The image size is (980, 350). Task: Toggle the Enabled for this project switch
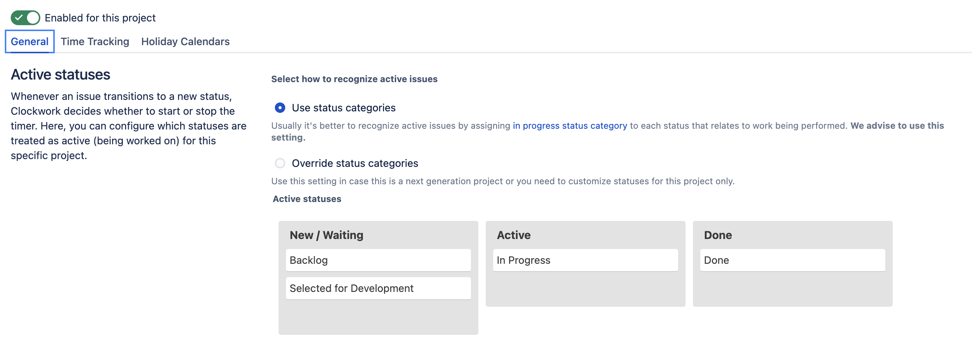(x=25, y=18)
